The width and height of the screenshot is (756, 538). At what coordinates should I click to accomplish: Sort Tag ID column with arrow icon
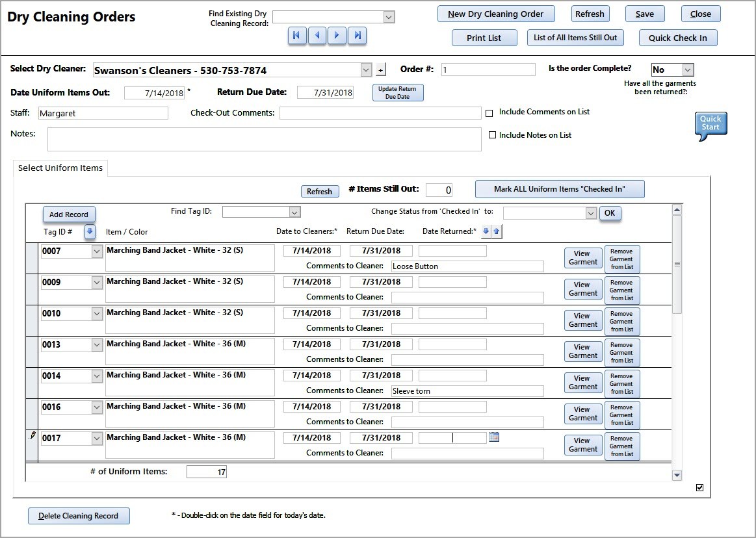coord(90,231)
